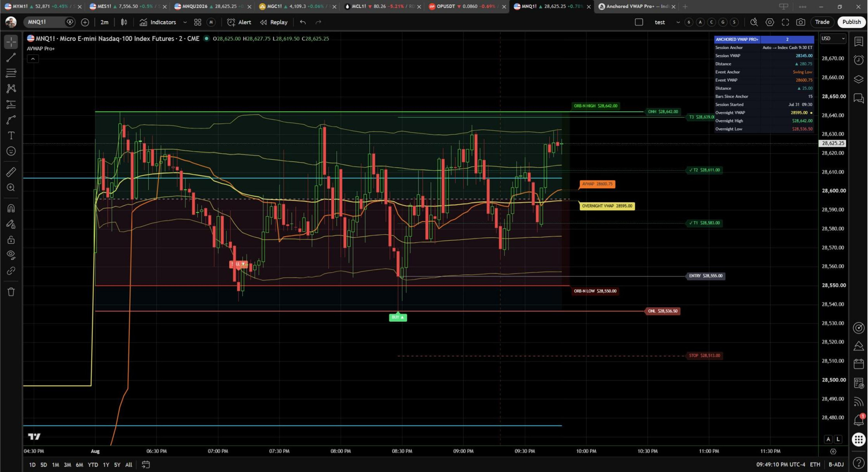Click the OVERNIGHT VWAP 28595.00 yellow label
The width and height of the screenshot is (868, 472).
[607, 206]
